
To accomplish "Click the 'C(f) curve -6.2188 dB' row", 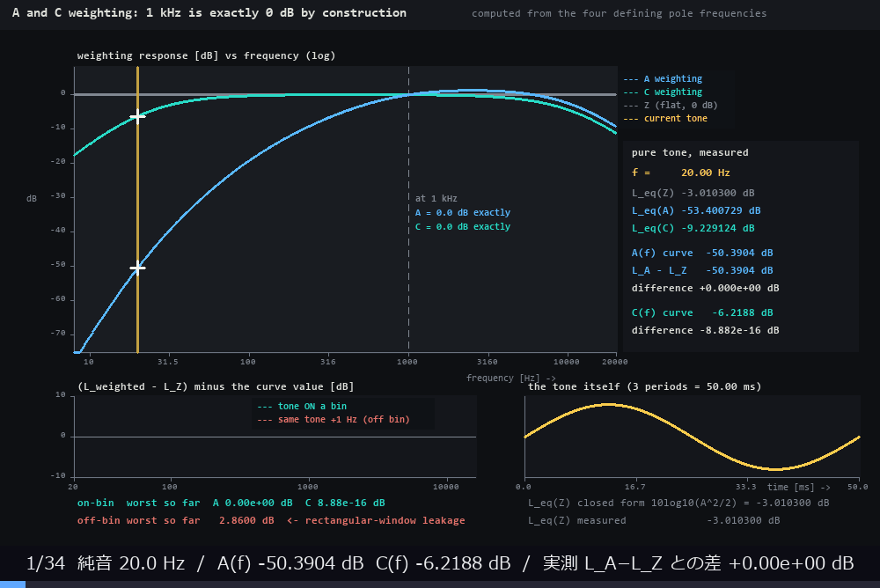I will 702,312.
